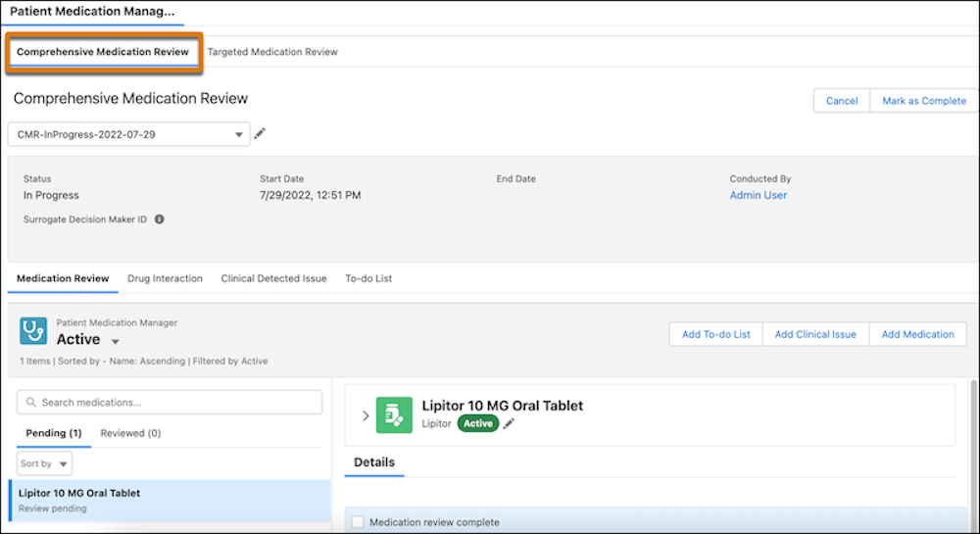
Task: Click the pencil icon beside CMR-InProgress dropdown
Action: [260, 133]
